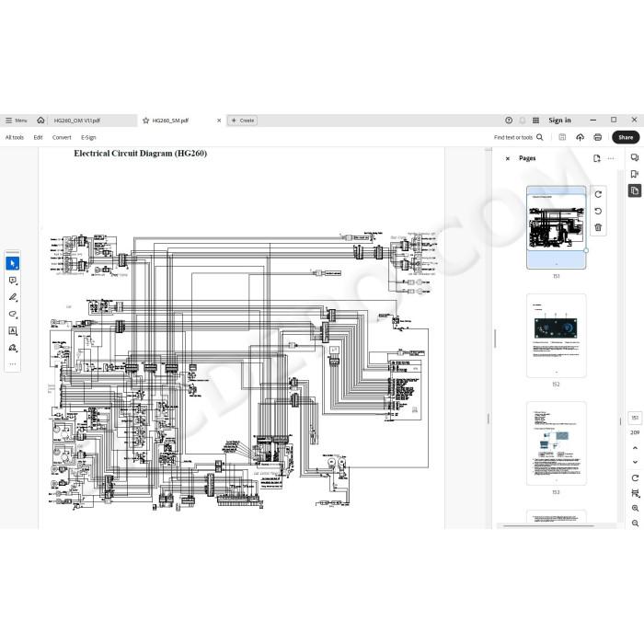Viewport: 644px width, 644px height.
Task: Click insert page icon in Pages panel
Action: coord(597,158)
